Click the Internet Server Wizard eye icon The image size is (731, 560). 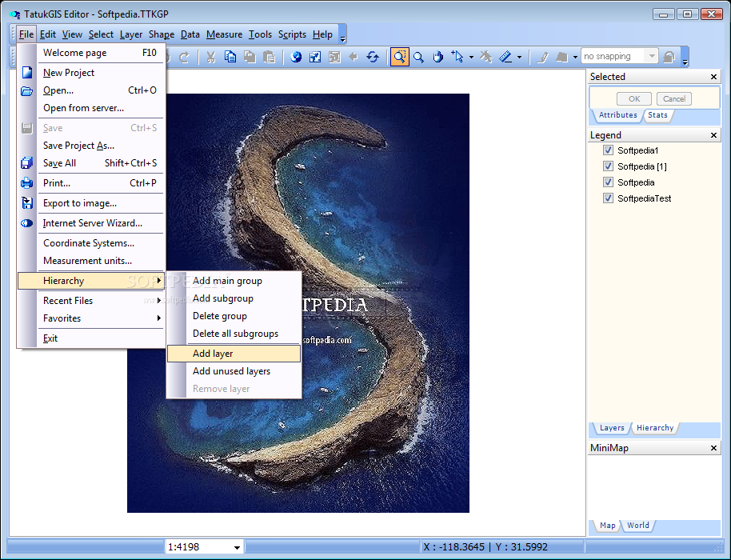27,223
